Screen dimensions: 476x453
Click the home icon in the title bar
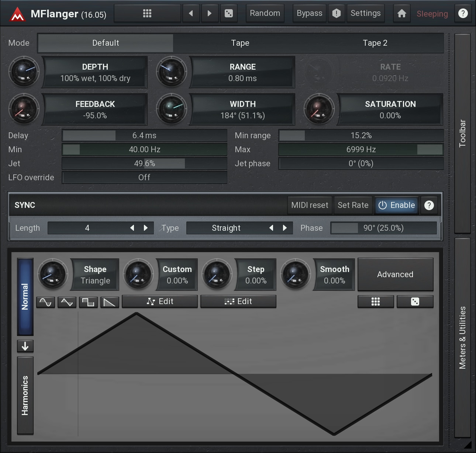(402, 14)
